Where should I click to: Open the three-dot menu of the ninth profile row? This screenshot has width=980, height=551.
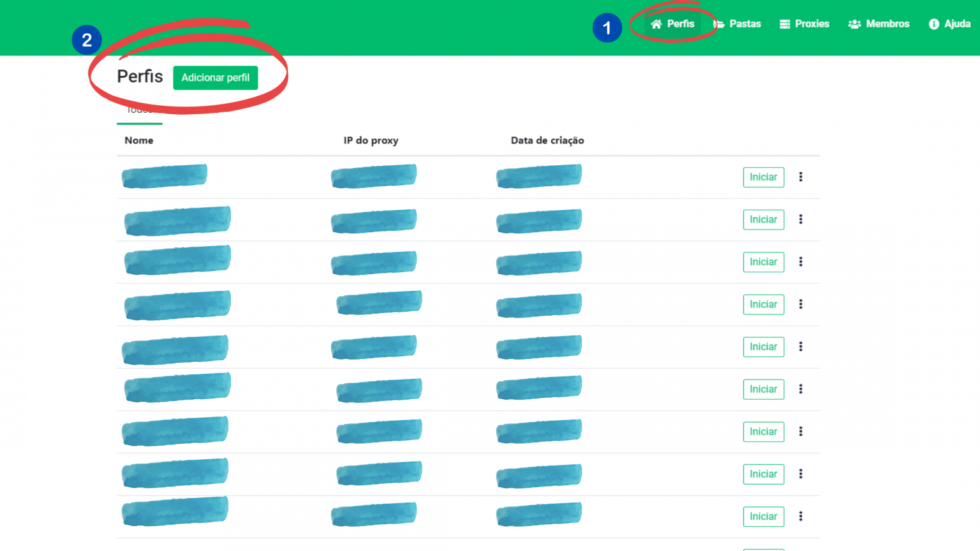[x=801, y=517]
